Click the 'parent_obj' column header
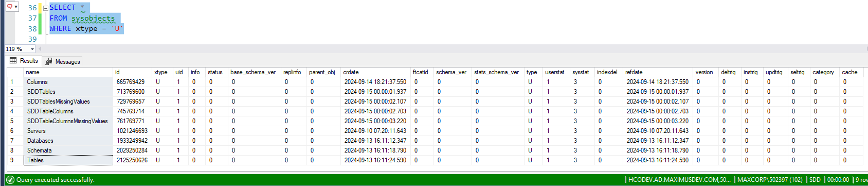This screenshot has height=186, width=868. [323, 72]
